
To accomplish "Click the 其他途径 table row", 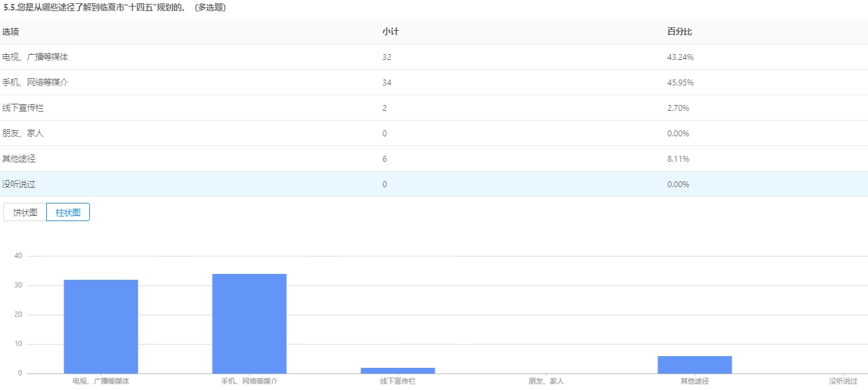I will pos(19,159).
